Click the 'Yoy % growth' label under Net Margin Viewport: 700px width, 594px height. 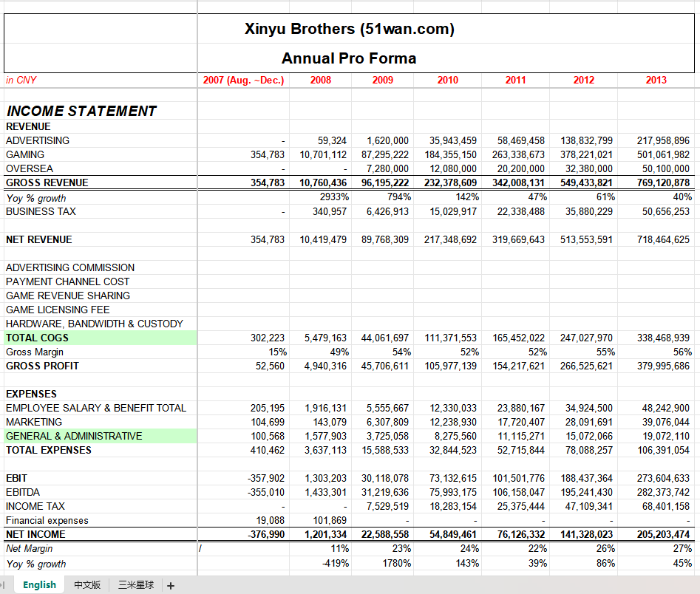(x=36, y=564)
